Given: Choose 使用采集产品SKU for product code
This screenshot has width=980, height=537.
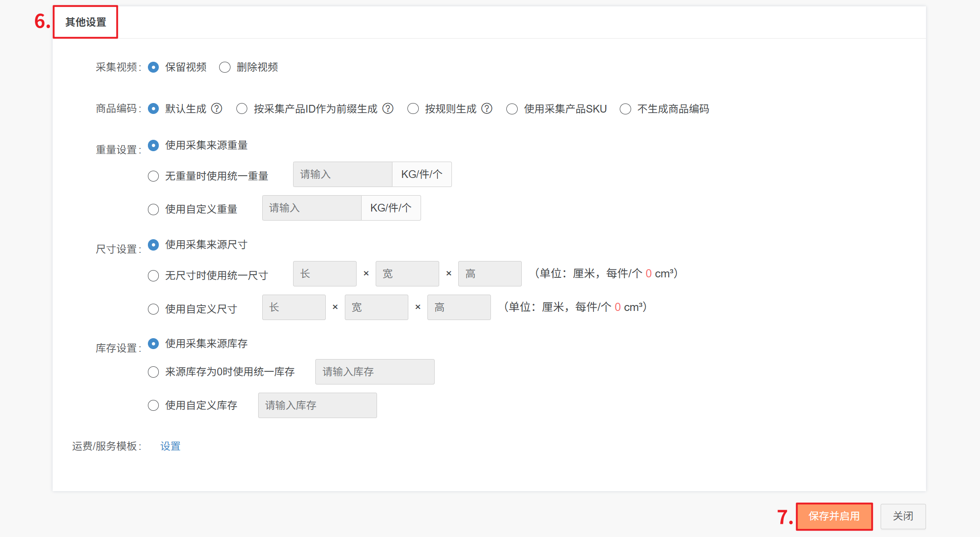Looking at the screenshot, I should tap(512, 109).
